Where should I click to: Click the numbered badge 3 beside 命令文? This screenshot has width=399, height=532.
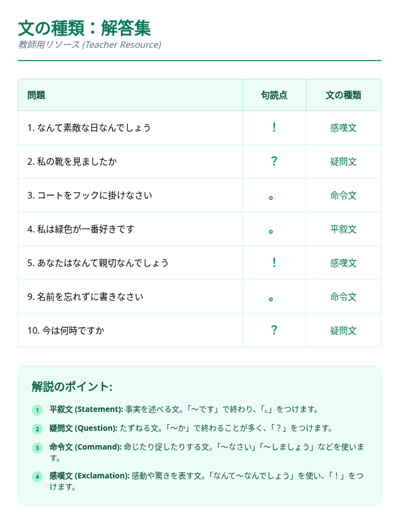[x=37, y=448]
